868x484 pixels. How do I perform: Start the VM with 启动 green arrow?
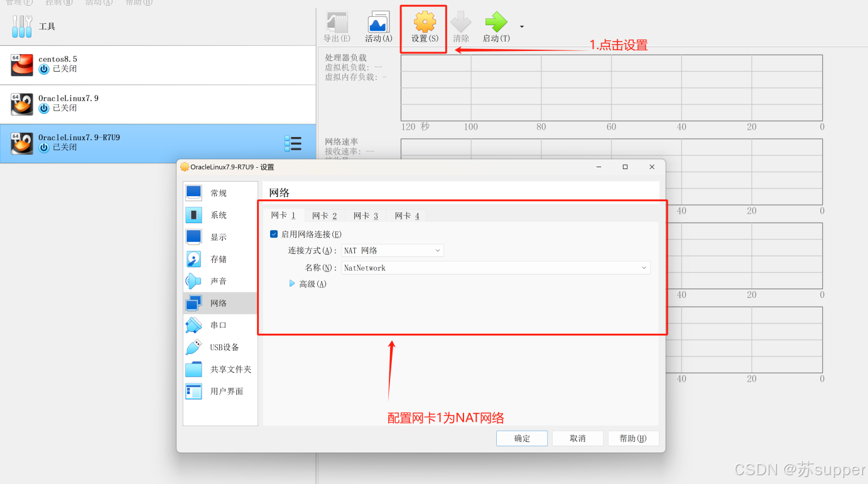click(496, 28)
